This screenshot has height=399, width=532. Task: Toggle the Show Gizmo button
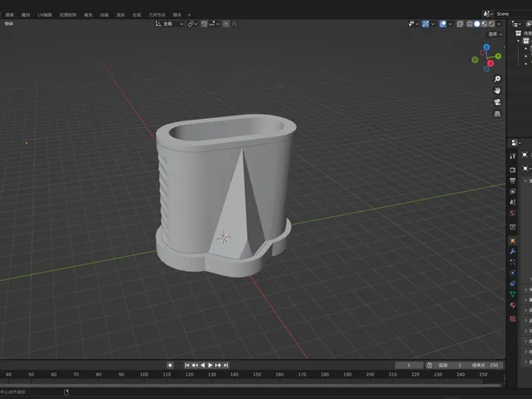coord(426,24)
